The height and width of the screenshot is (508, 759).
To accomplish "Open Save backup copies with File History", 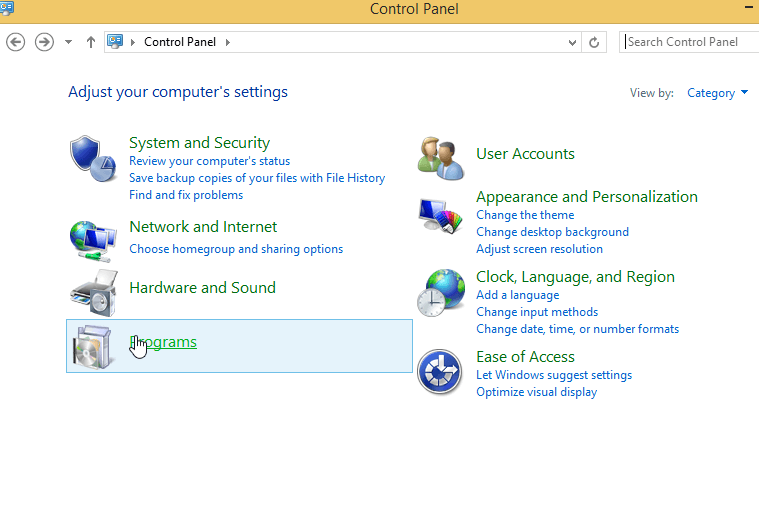I will pyautogui.click(x=257, y=178).
